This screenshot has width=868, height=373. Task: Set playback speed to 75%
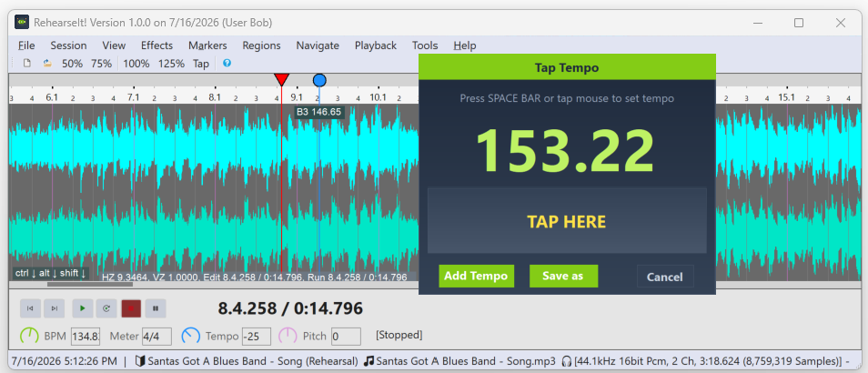pos(101,64)
